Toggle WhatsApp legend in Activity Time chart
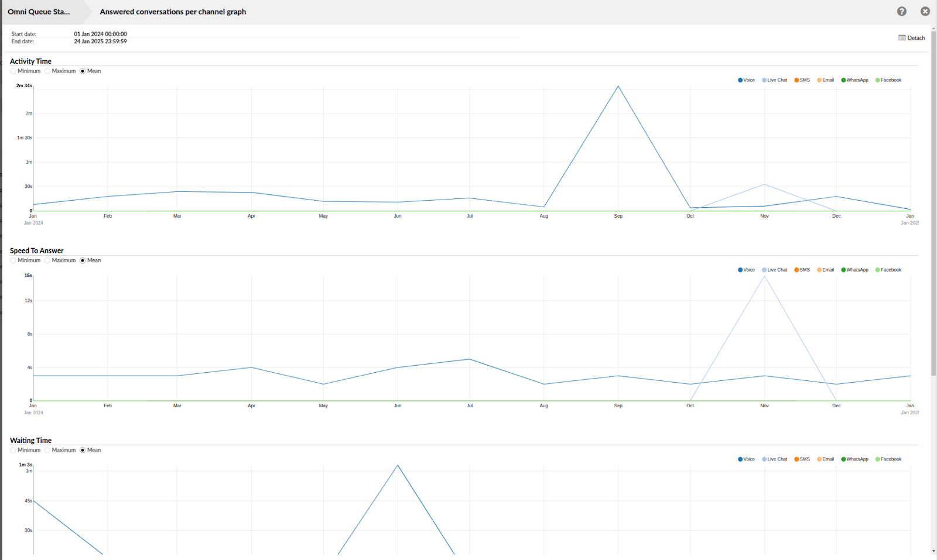The image size is (937, 560). (x=854, y=80)
